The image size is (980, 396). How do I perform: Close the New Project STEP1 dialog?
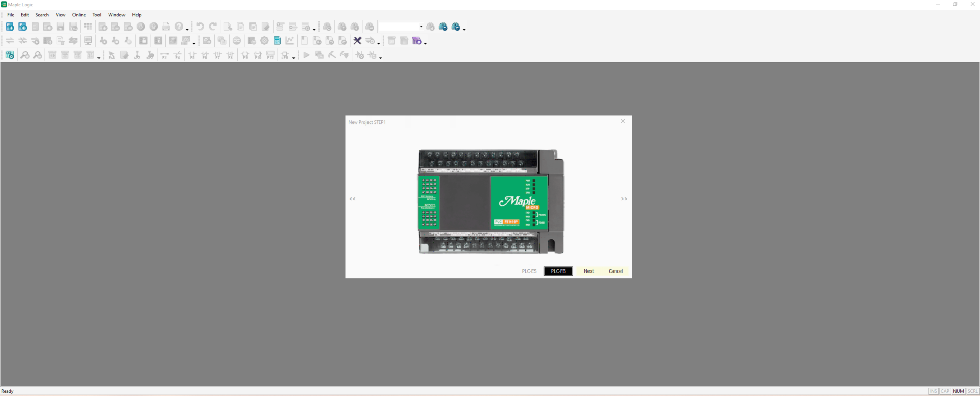coord(623,121)
